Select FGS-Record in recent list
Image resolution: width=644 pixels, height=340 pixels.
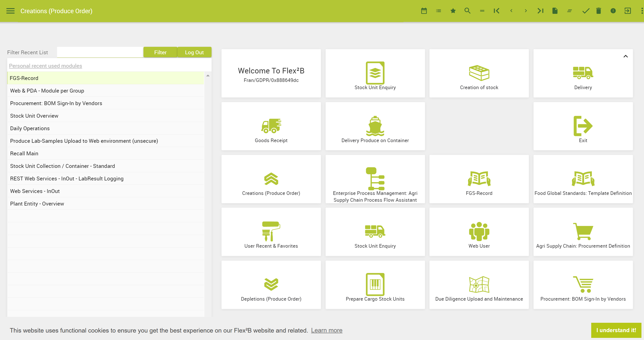click(106, 78)
